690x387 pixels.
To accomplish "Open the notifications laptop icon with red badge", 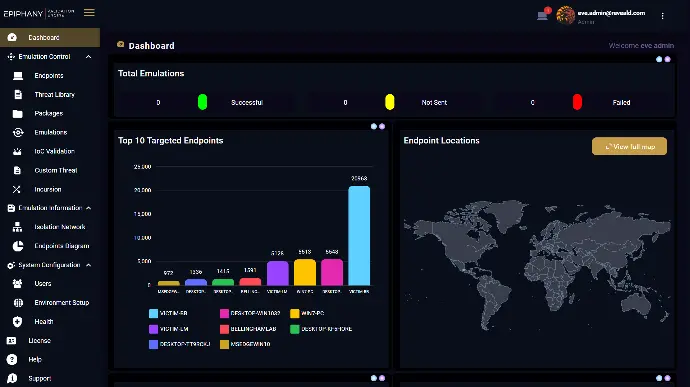I will 543,16.
